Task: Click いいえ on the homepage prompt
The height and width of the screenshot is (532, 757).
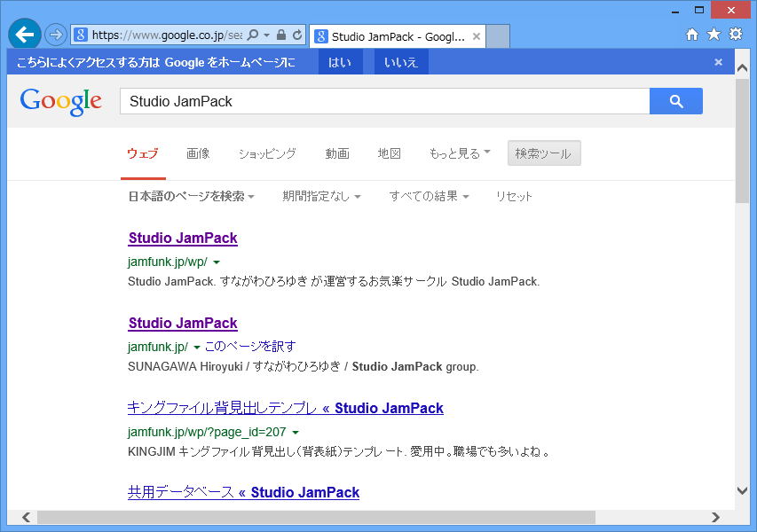Action: click(401, 62)
